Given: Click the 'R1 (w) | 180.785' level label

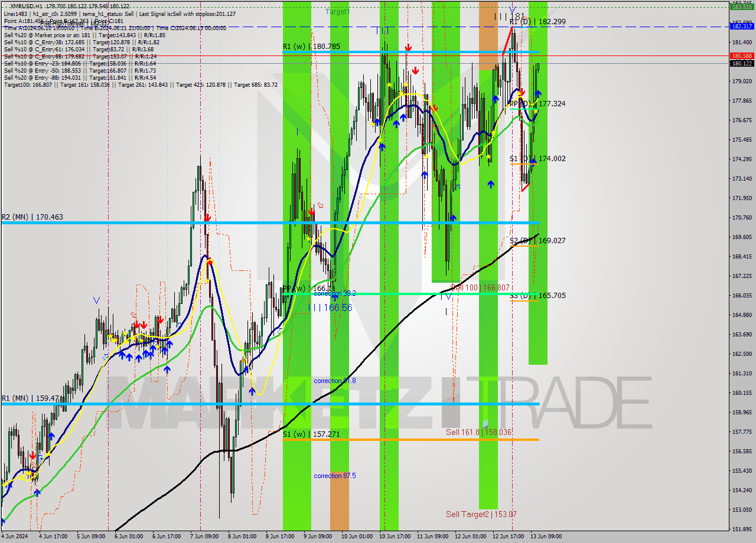Looking at the screenshot, I should (x=311, y=46).
